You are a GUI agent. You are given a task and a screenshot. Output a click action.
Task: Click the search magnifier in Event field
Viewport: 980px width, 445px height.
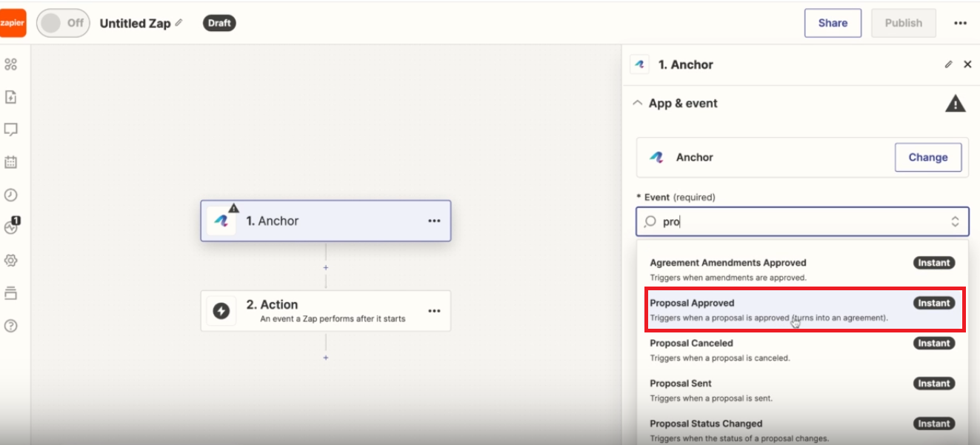click(650, 221)
